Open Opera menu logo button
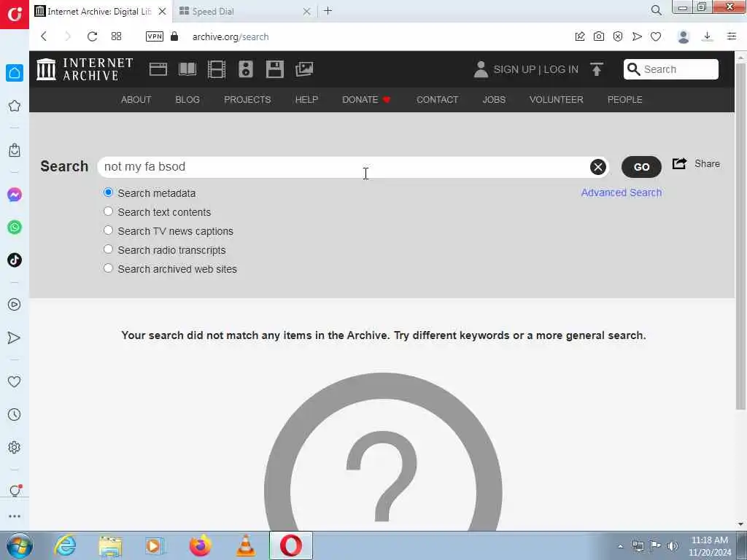This screenshot has width=747, height=560. (x=15, y=15)
